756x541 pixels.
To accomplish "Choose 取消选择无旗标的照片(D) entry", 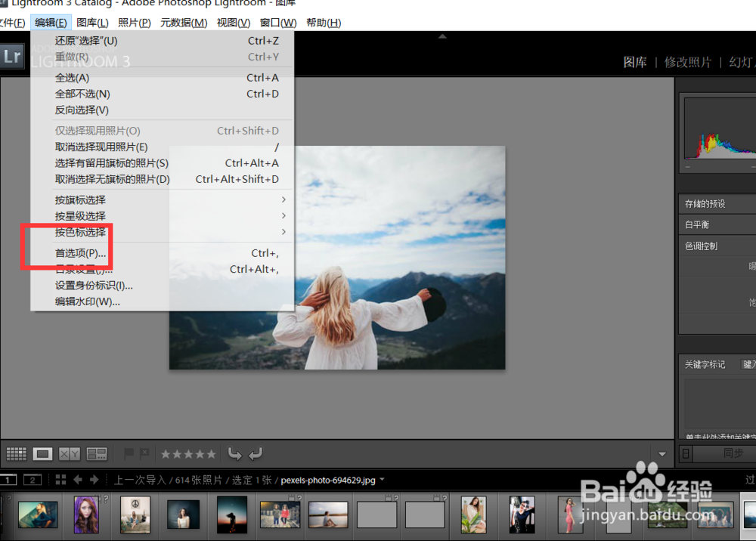I will click(162, 179).
